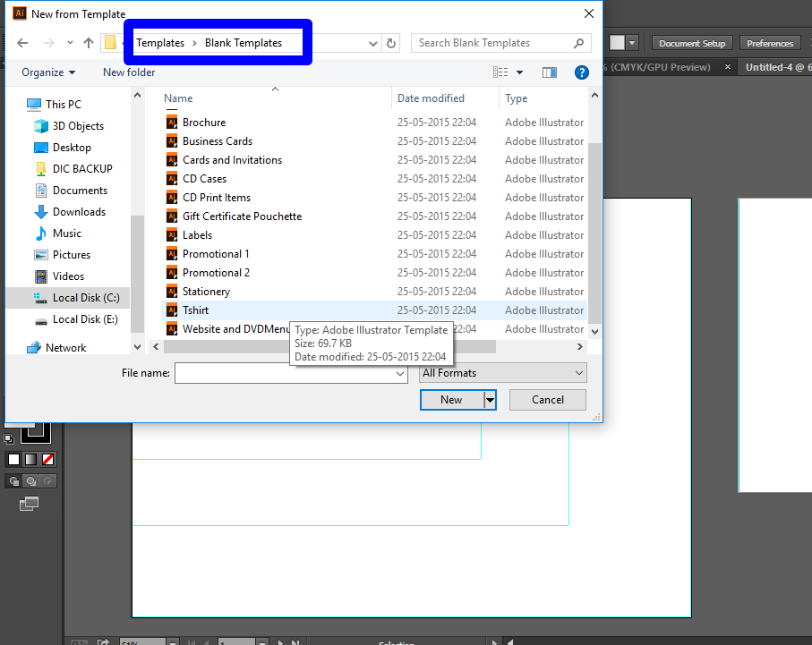Select the Labels template
Viewport: 812px width, 645px height.
click(x=374, y=235)
